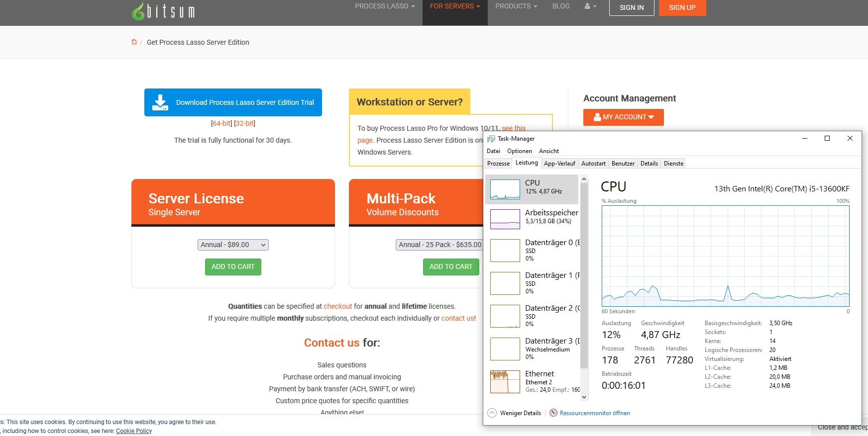
Task: Click the Workstation or Server? heading
Action: coord(410,102)
